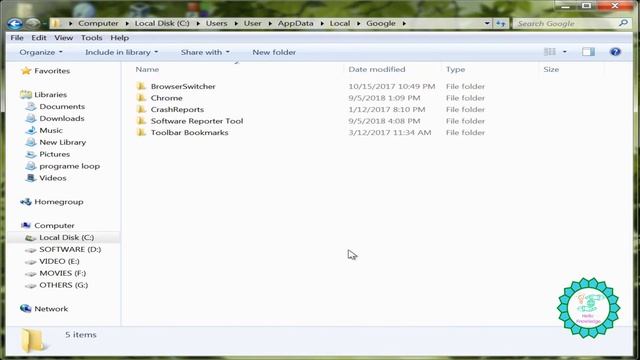Open the Help question mark icon
Screen dimensions: 640x360
(x=615, y=52)
